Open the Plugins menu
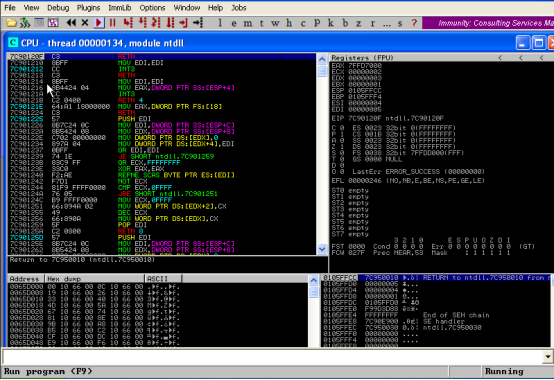The image size is (554, 380). [x=88, y=7]
